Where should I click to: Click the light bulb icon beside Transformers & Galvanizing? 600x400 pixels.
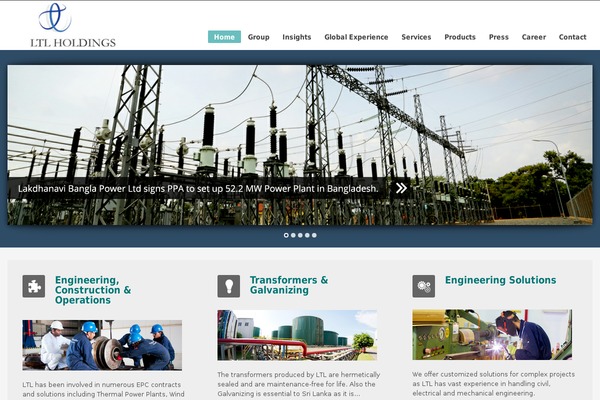click(x=229, y=286)
